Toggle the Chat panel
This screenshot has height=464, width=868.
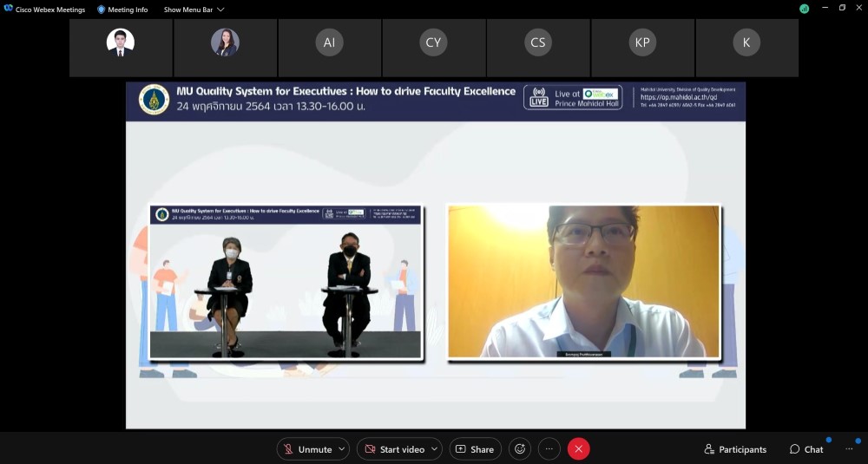[x=806, y=449]
